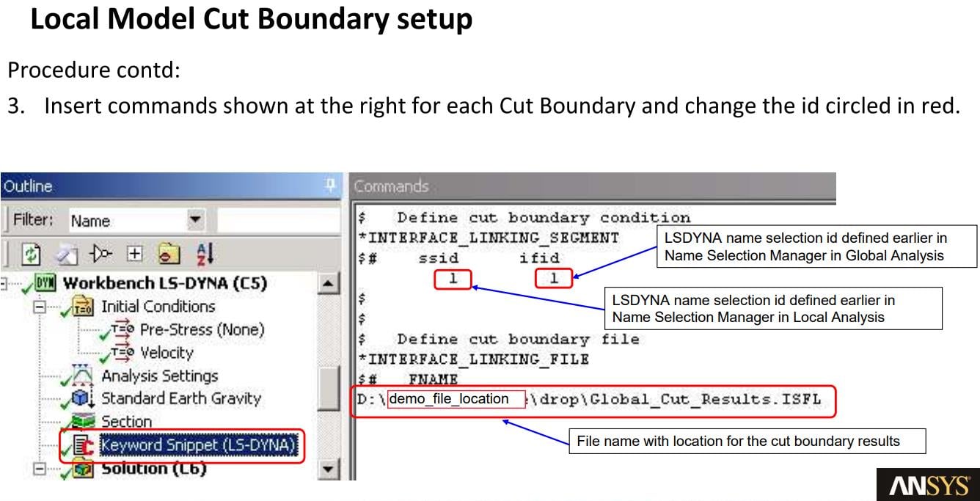Click the Workbench LS-DYNA DYN icon
The image size is (980, 501).
tap(45, 283)
